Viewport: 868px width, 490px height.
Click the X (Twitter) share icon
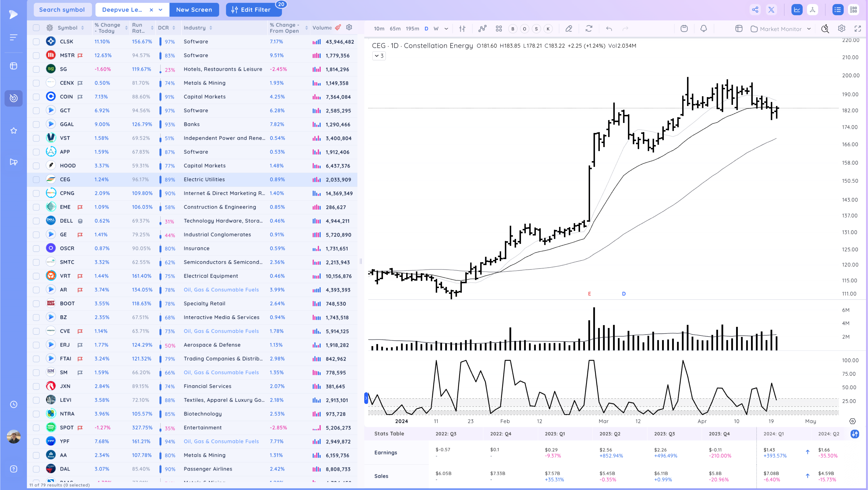771,10
